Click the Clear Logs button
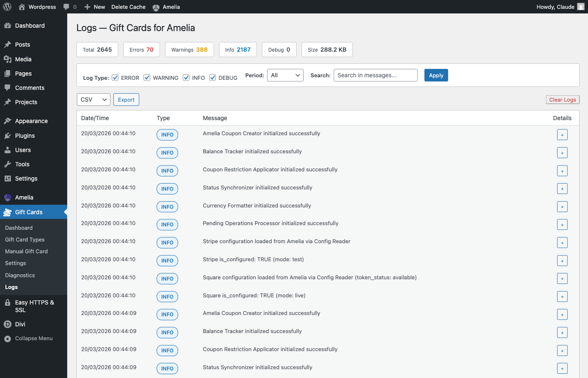 point(562,100)
